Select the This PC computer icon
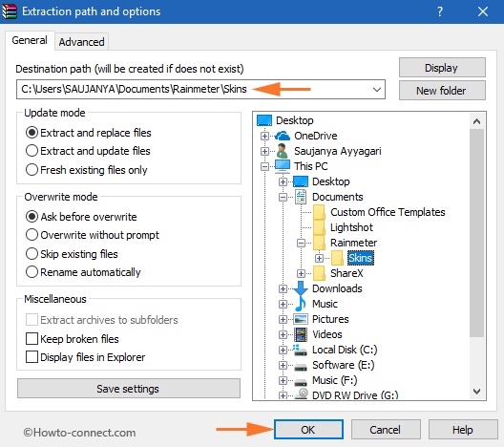The width and height of the screenshot is (504, 447). (x=283, y=166)
